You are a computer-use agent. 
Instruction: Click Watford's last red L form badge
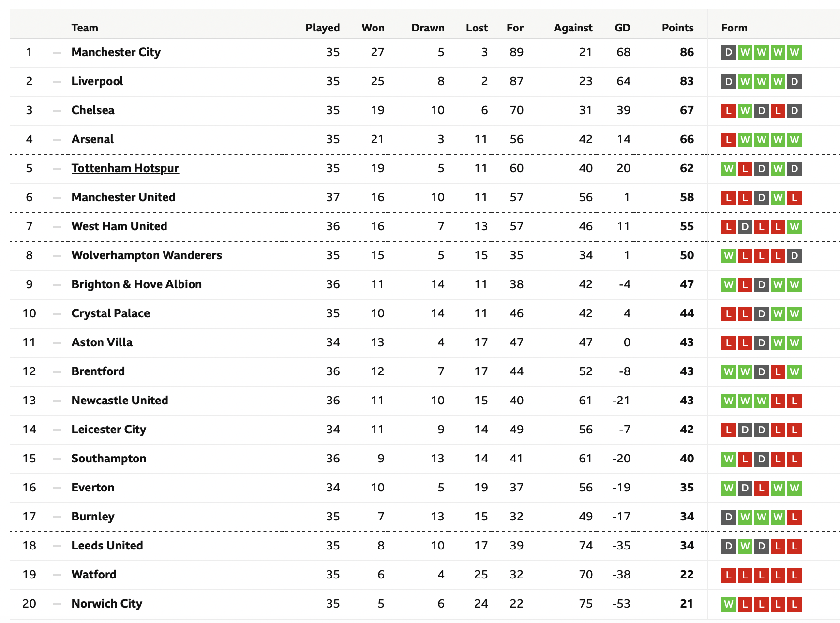794,575
